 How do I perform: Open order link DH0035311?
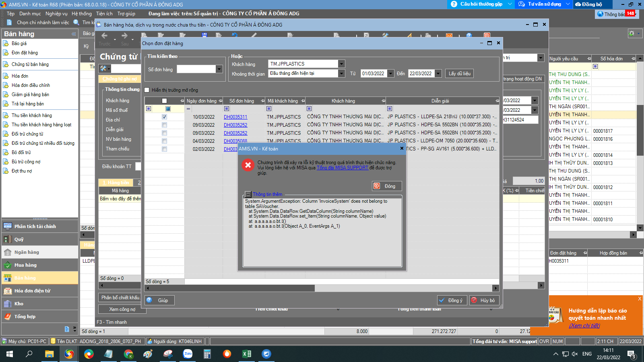click(235, 117)
